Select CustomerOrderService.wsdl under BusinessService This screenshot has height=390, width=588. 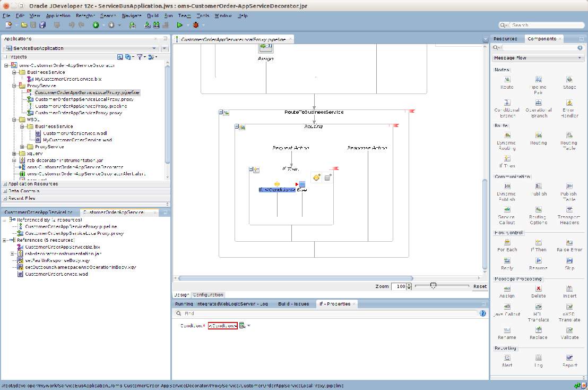(x=75, y=133)
